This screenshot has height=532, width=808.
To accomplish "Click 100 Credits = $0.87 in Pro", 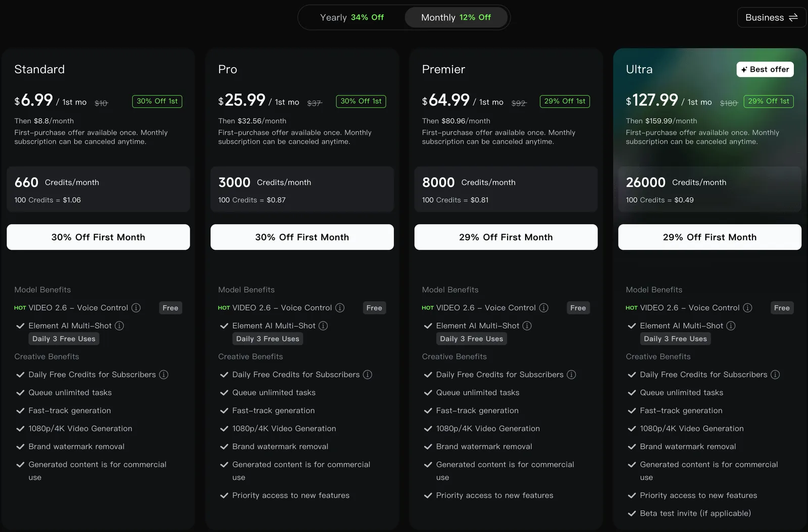I will tap(252, 200).
